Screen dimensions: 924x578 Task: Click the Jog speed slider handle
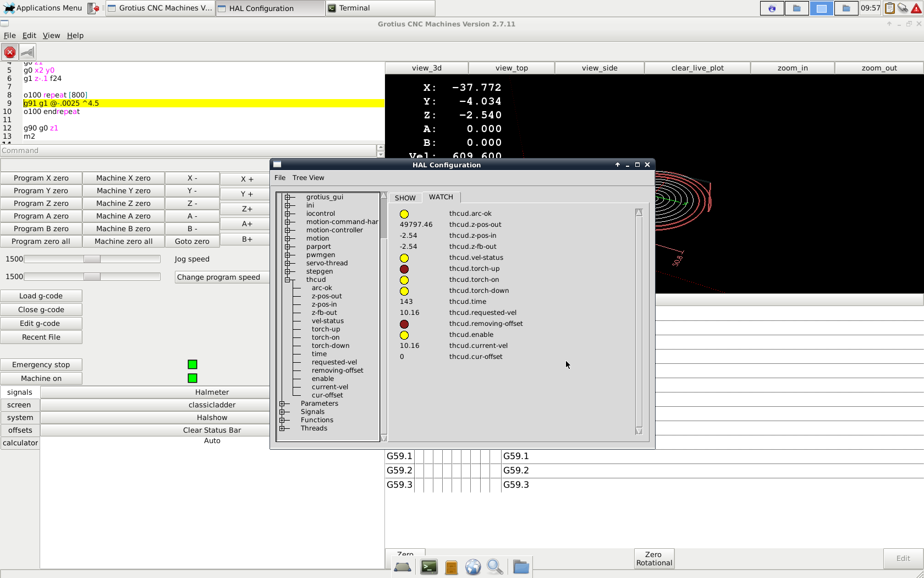click(x=92, y=259)
